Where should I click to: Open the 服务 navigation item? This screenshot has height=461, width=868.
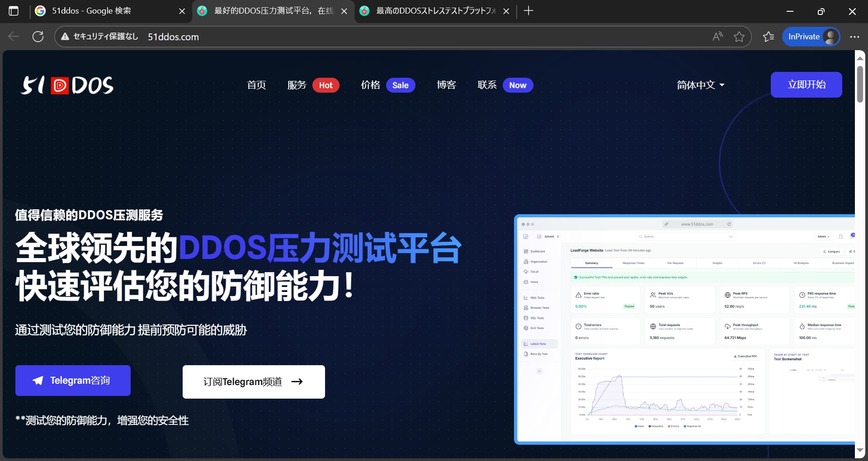pyautogui.click(x=297, y=85)
